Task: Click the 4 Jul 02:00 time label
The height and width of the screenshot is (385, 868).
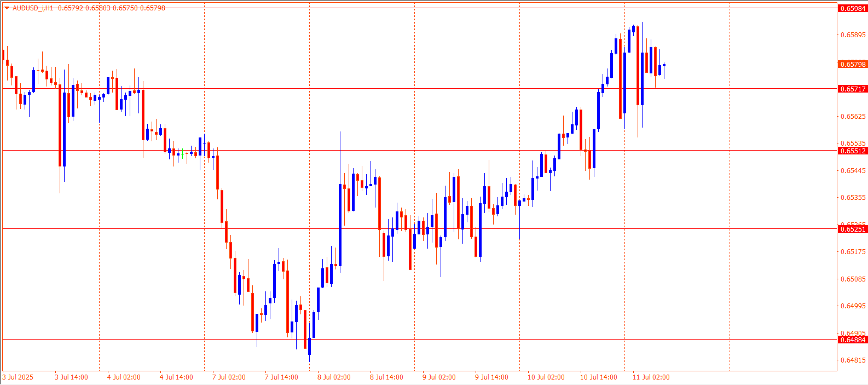Action: click(x=124, y=377)
